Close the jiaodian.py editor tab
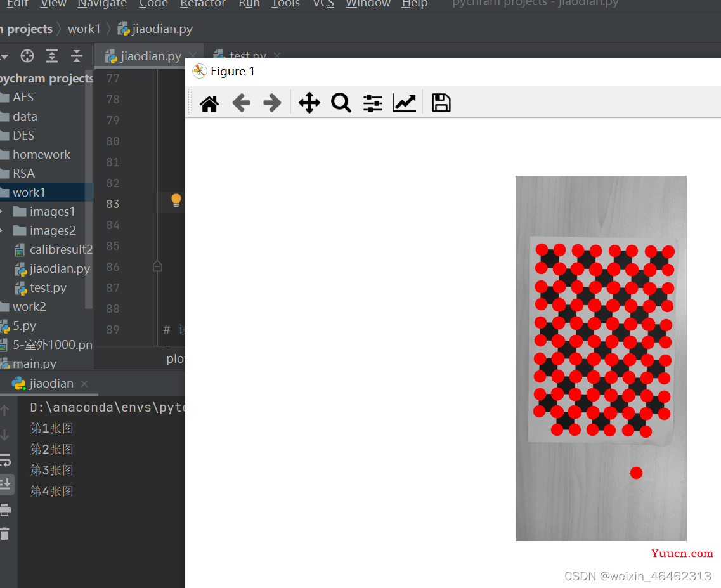This screenshot has height=588, width=721. pos(193,56)
